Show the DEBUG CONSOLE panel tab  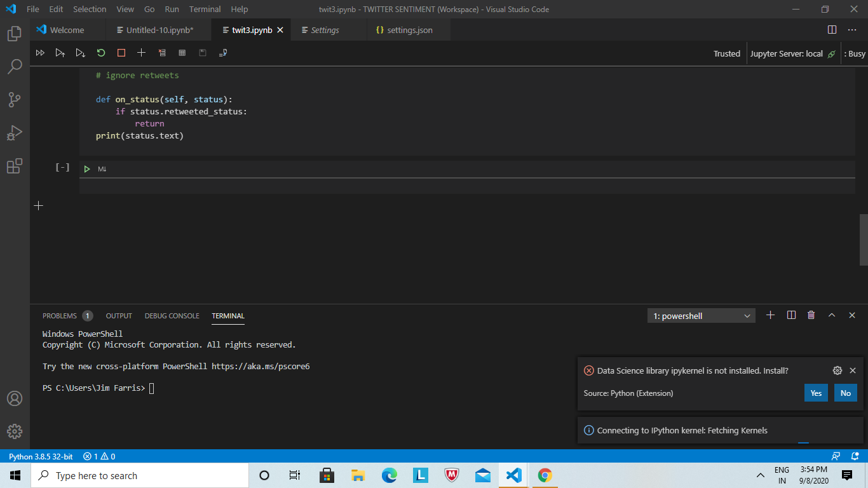[x=172, y=316]
